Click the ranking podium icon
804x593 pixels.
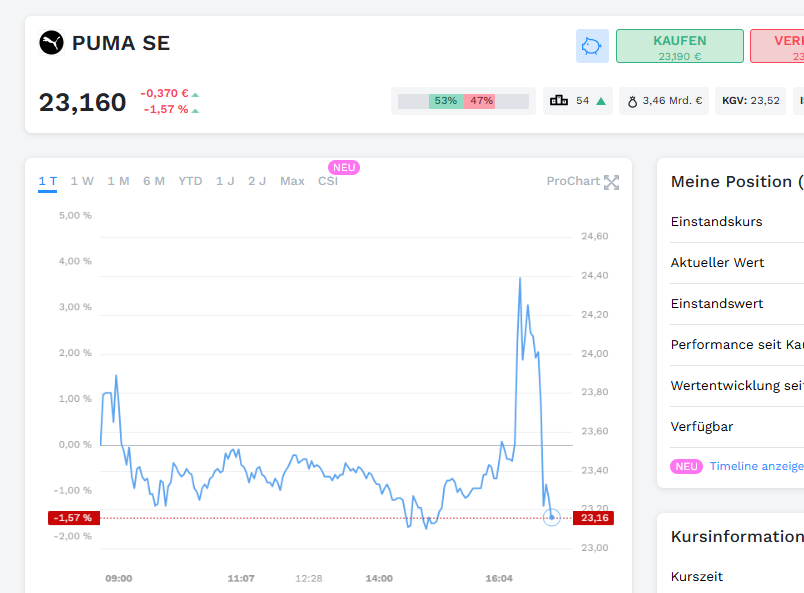[559, 101]
